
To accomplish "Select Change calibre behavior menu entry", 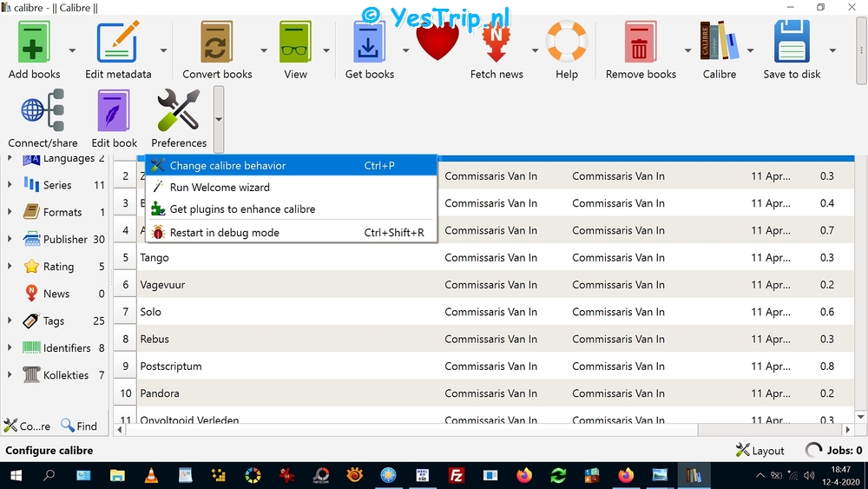I will coord(227,166).
